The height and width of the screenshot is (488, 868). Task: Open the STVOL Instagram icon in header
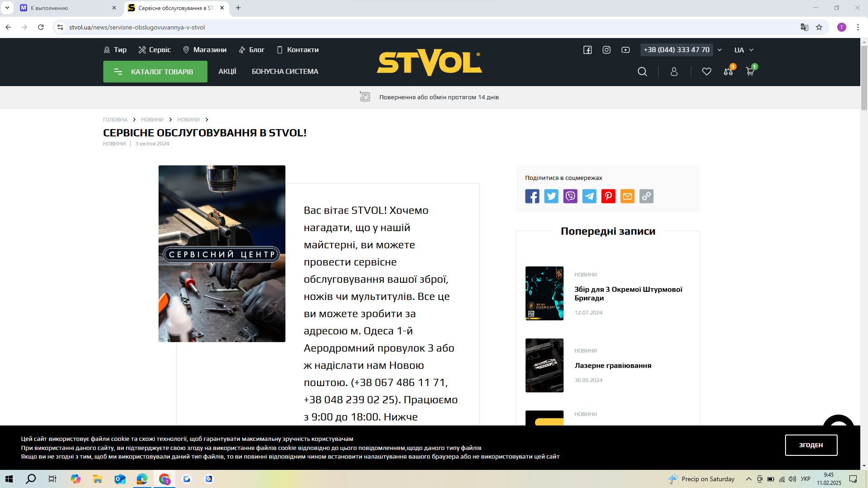[x=607, y=50]
